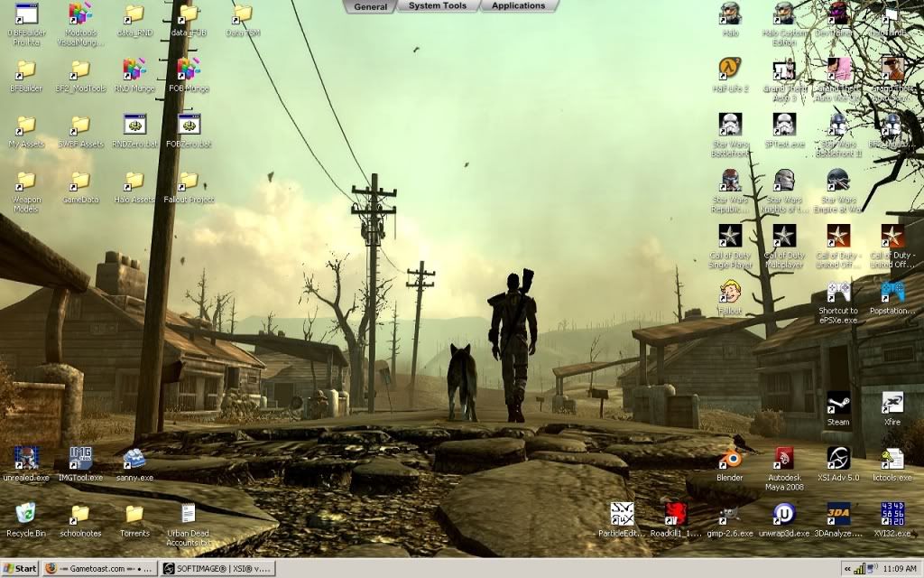Viewport: 924px width, 578px height.
Task: Launch the Halo shortcut
Action: pyautogui.click(x=729, y=20)
